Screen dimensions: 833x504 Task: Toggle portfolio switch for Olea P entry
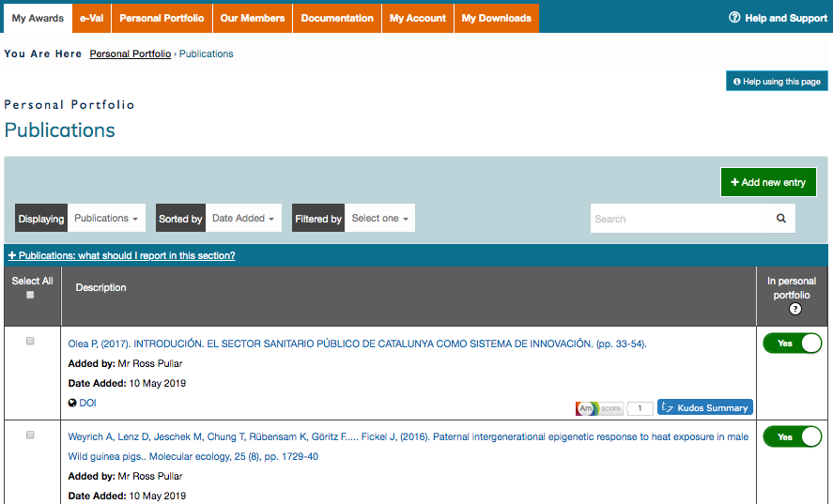coord(792,344)
